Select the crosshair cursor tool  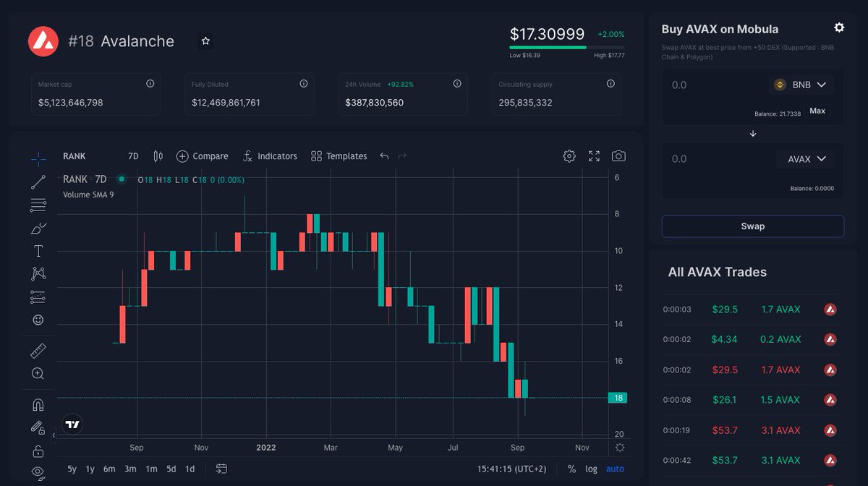pos(38,158)
